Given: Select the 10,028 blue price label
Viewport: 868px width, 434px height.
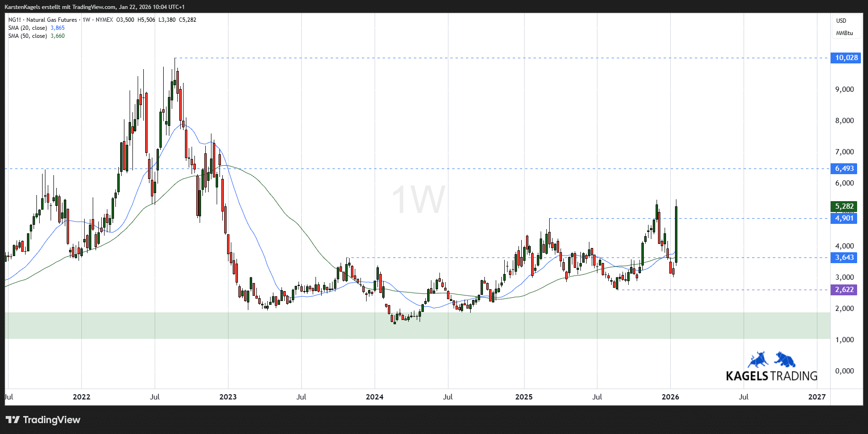Looking at the screenshot, I should coord(846,58).
